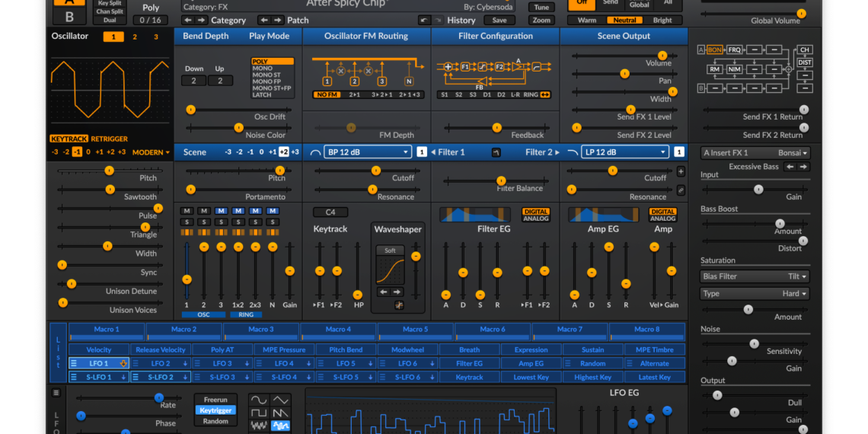The width and height of the screenshot is (868, 434).
Task: Open the Filter 1 type dropdown (BP 12 dB)
Action: coord(368,152)
